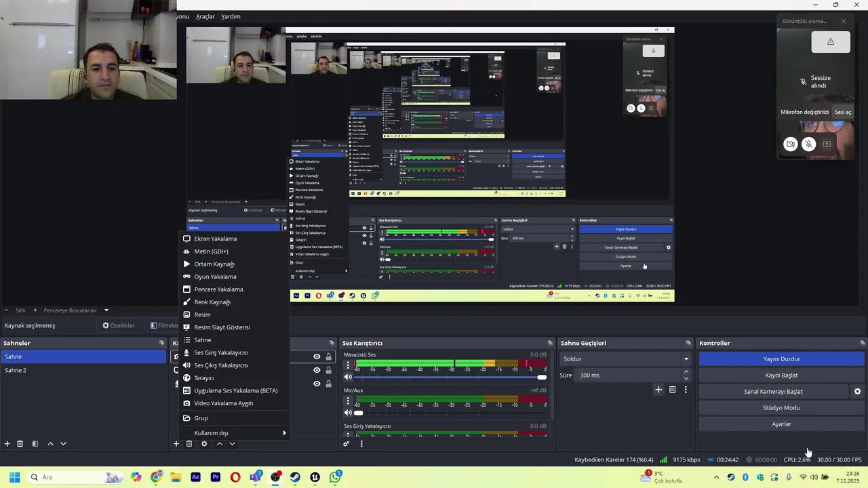The height and width of the screenshot is (488, 868).
Task: Choose Video Yakalama Aygıtı source
Action: click(x=235, y=403)
